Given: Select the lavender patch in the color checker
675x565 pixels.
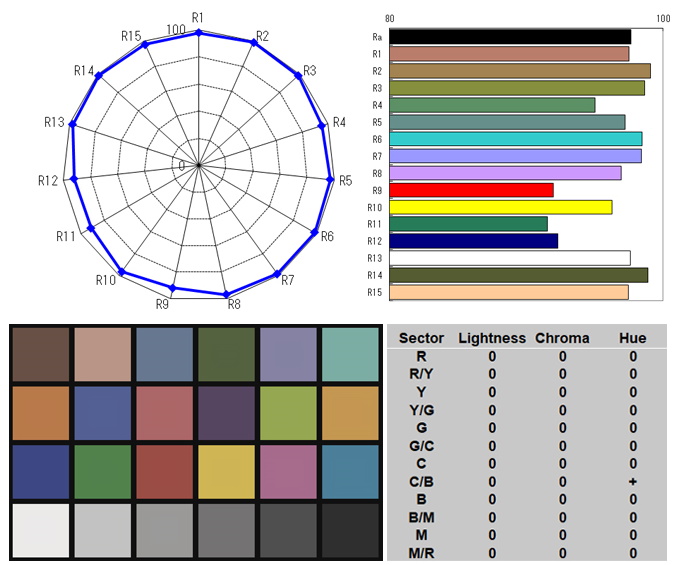Looking at the screenshot, I should 288,354.
